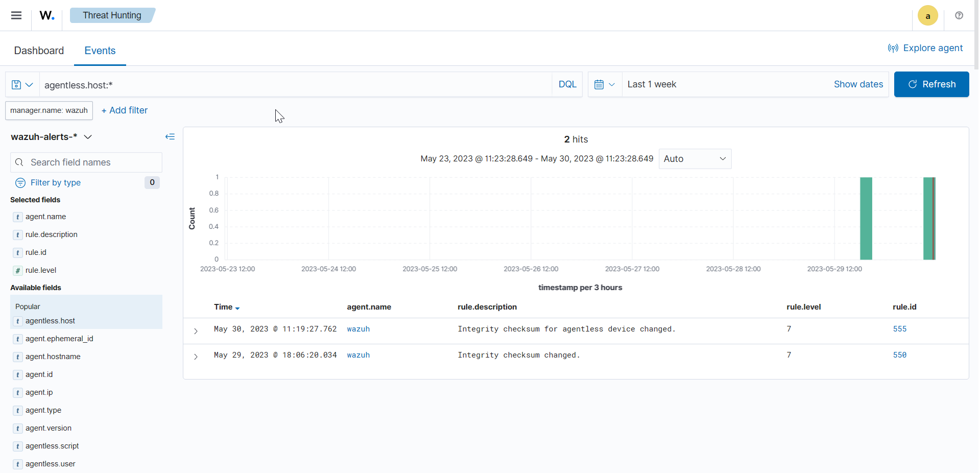Click the Wazuh logo
Screen dimensions: 980x473
point(46,15)
